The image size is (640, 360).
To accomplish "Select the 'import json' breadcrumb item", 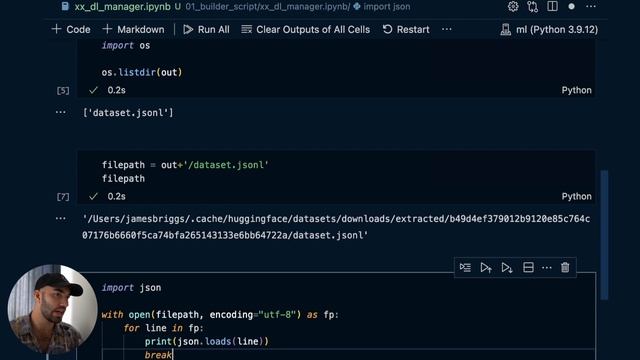I will pyautogui.click(x=382, y=7).
